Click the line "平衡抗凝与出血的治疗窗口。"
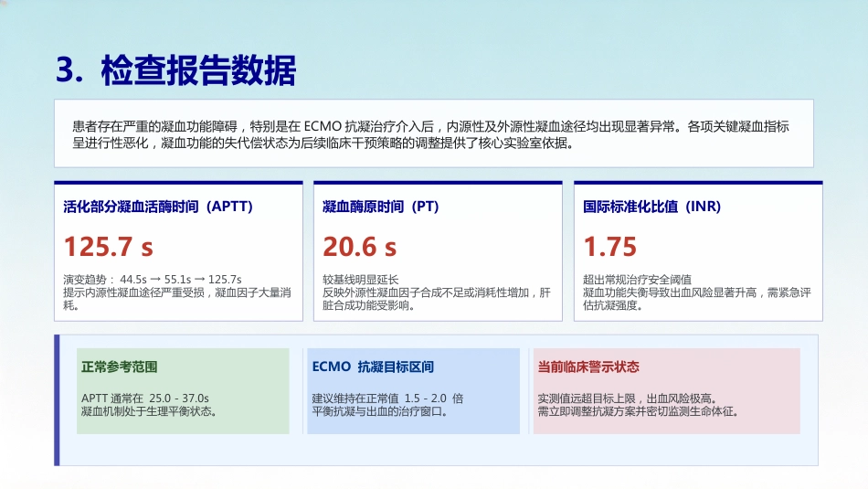Image resolution: width=868 pixels, height=489 pixels. [380, 411]
